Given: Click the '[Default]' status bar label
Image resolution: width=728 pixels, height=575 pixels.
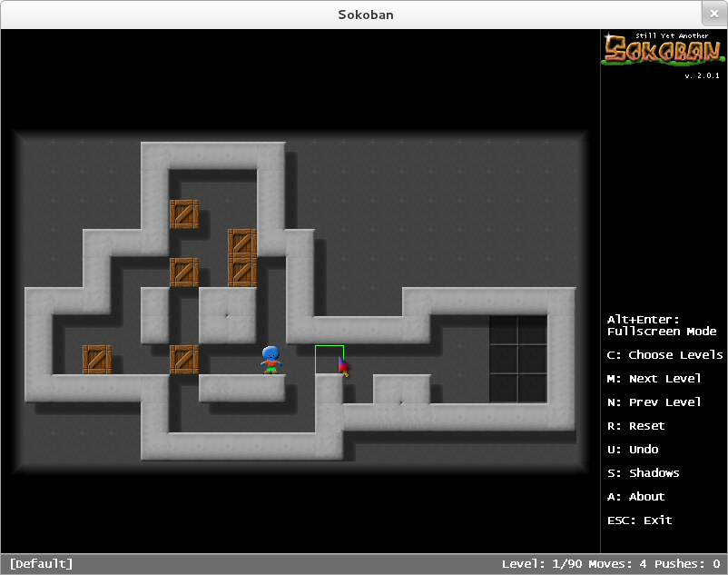Looking at the screenshot, I should point(42,564).
